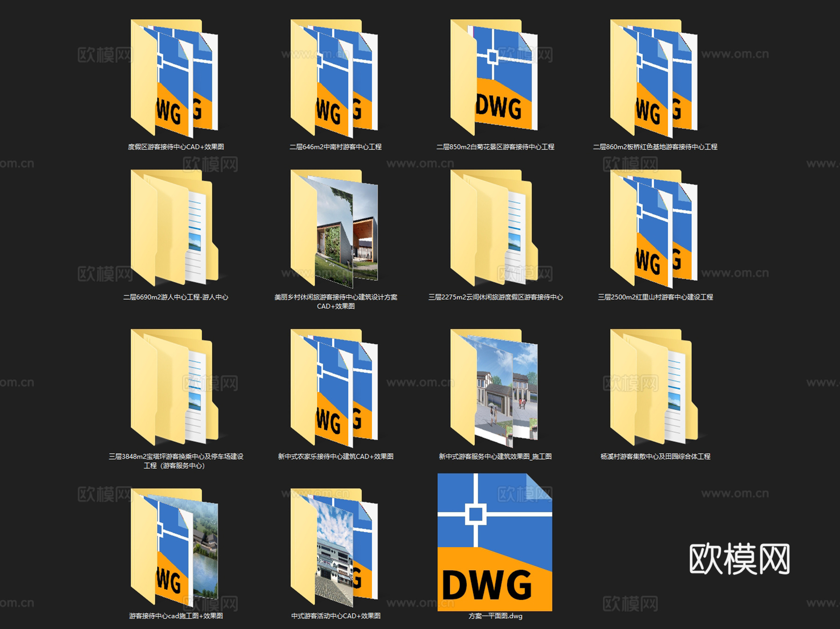Click the file name 方案一平面图.dwg
The width and height of the screenshot is (840, 629).
point(495,616)
